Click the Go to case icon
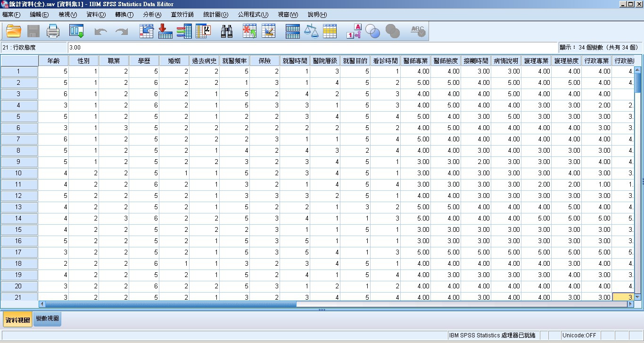Image resolution: width=644 pixels, height=343 pixels. [147, 32]
